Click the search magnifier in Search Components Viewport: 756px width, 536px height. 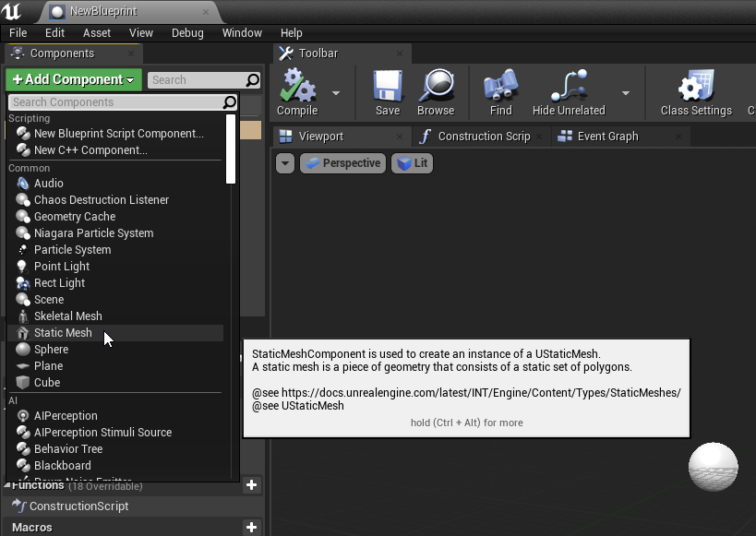coord(230,102)
